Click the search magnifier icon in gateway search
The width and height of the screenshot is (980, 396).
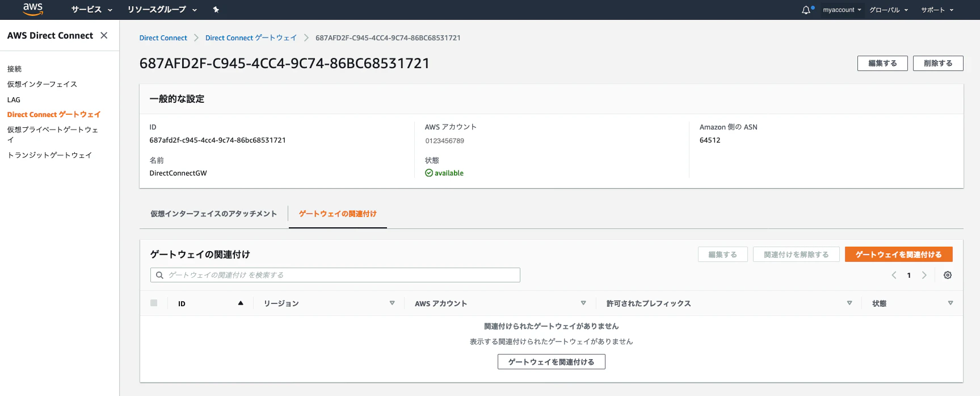pyautogui.click(x=160, y=275)
